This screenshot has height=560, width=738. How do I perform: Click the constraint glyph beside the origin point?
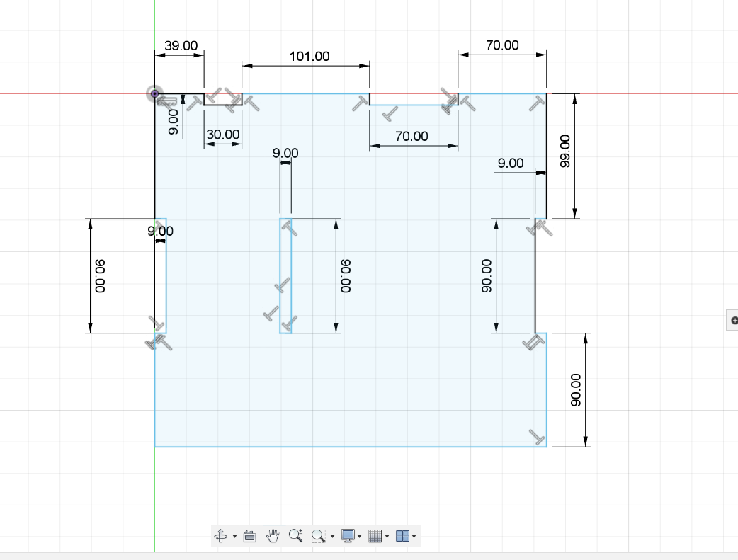[167, 101]
